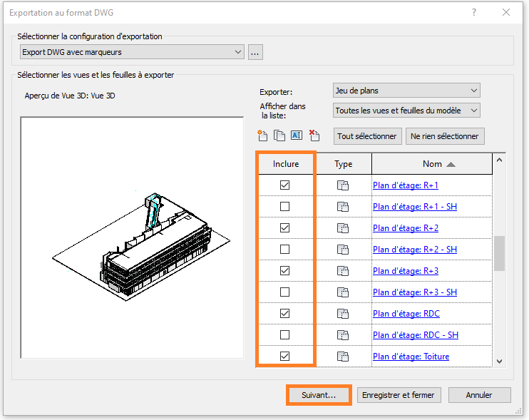Uncheck the R+1 floor plan checkbox
Image resolution: width=529 pixels, height=420 pixels.
click(x=285, y=185)
